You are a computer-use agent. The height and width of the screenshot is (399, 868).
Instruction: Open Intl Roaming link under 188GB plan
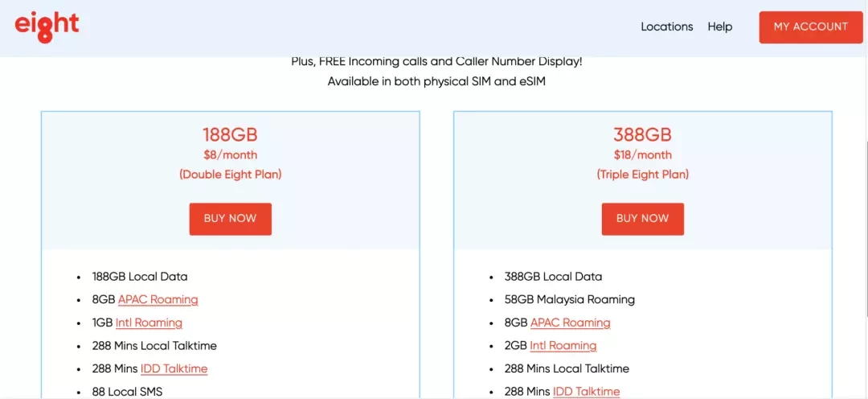pyautogui.click(x=149, y=323)
